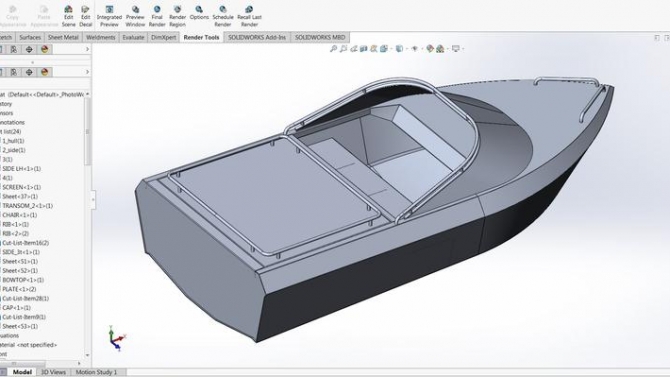Open DimXpertManager tab in lower panel

coord(29,72)
